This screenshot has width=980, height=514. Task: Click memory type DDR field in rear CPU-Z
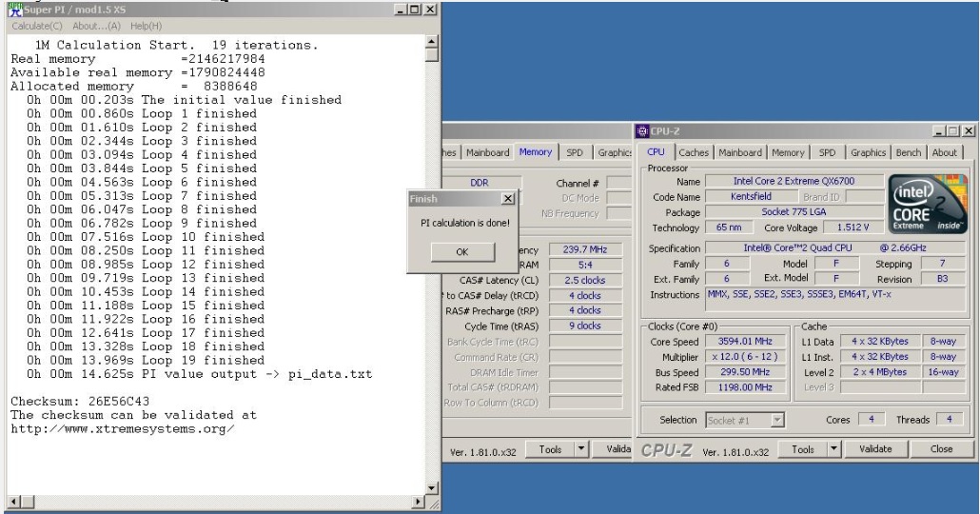click(480, 183)
